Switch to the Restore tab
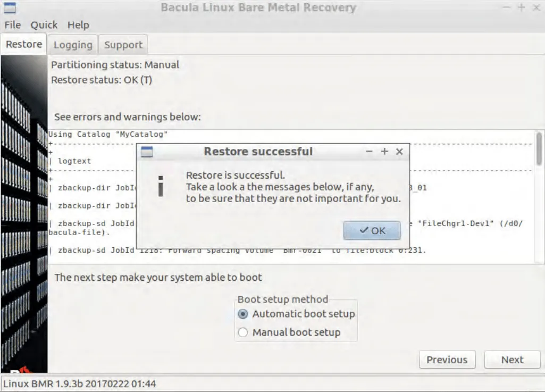545x392 pixels. pos(23,44)
